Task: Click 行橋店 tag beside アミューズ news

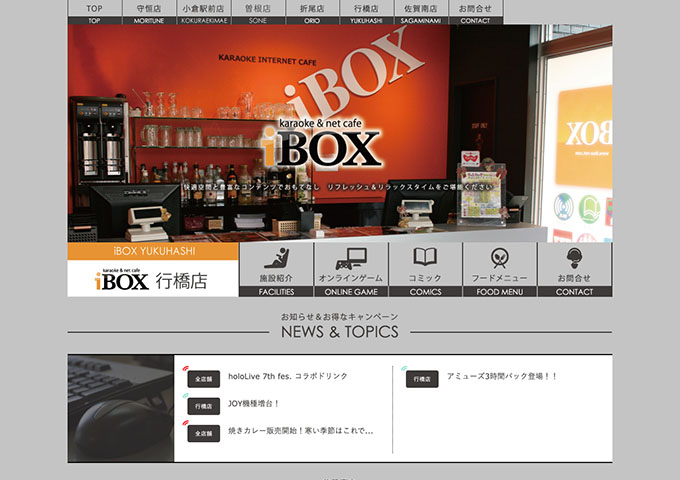Action: pos(422,379)
